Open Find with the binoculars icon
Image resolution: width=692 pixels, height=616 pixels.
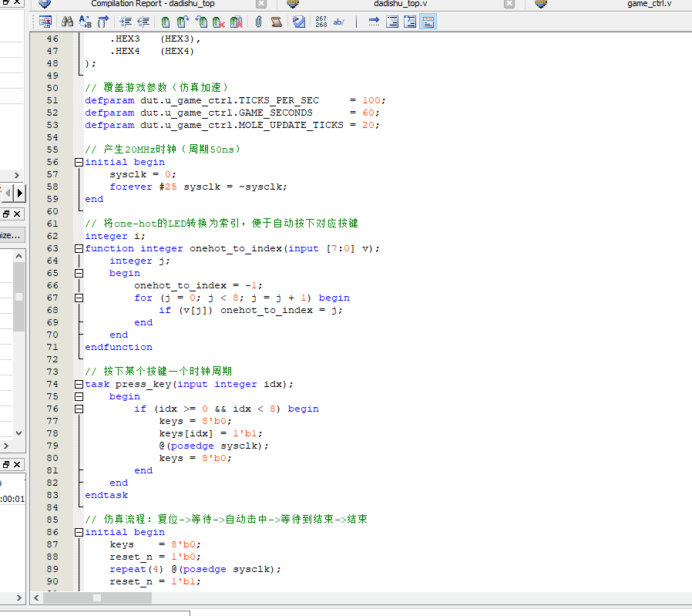(68, 22)
